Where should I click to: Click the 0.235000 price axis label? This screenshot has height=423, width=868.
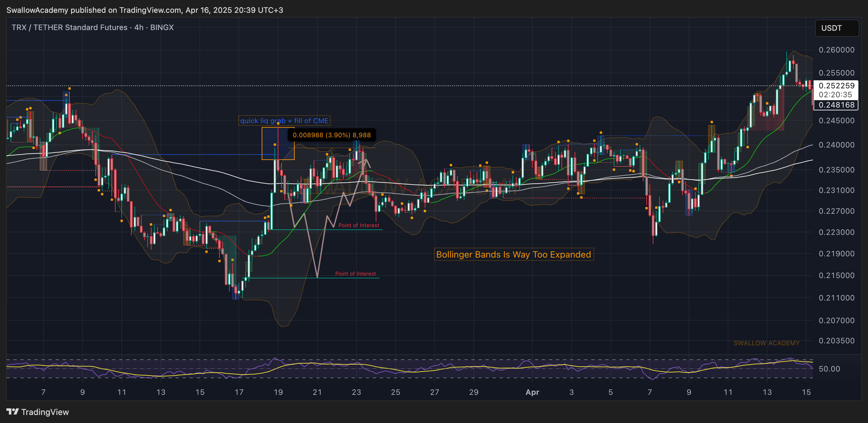coord(836,170)
